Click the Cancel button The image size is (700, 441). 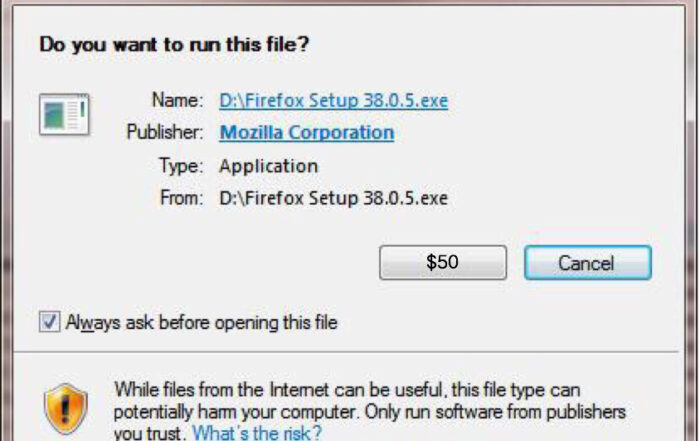588,262
